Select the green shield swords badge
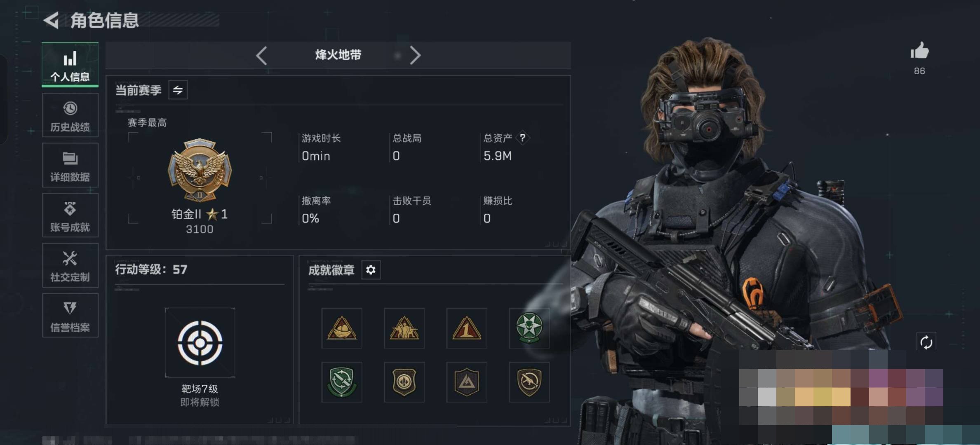Image resolution: width=980 pixels, height=445 pixels. click(342, 382)
